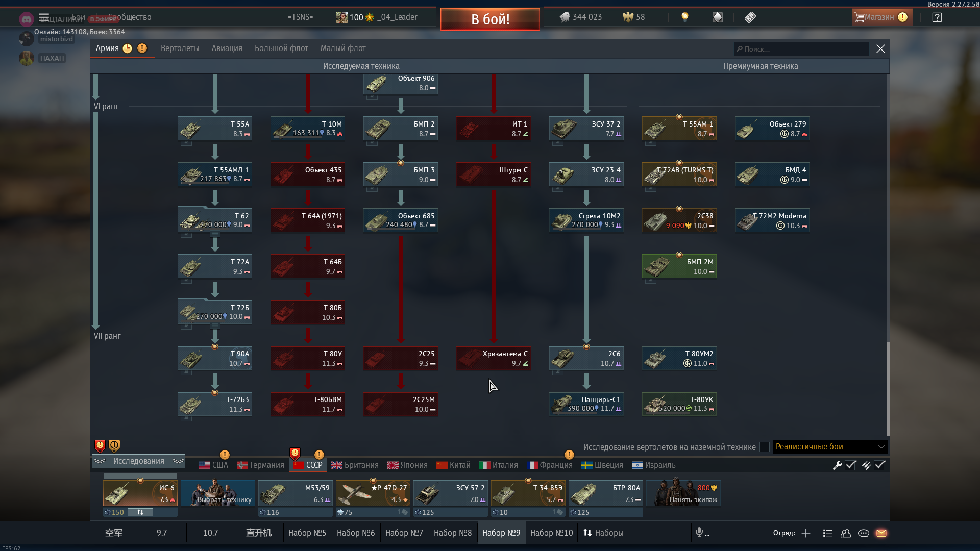This screenshot has width=980, height=551.
Task: Open the friends/squad people icon
Action: [846, 533]
